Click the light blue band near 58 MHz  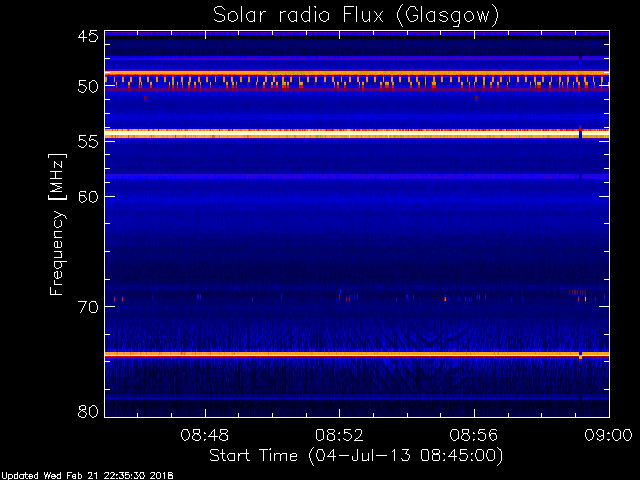[x=355, y=176]
